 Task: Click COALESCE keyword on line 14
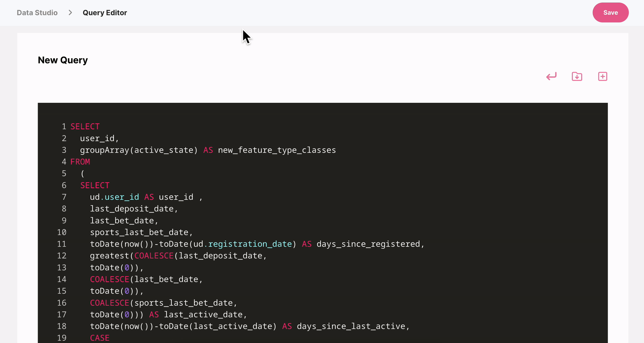click(110, 279)
